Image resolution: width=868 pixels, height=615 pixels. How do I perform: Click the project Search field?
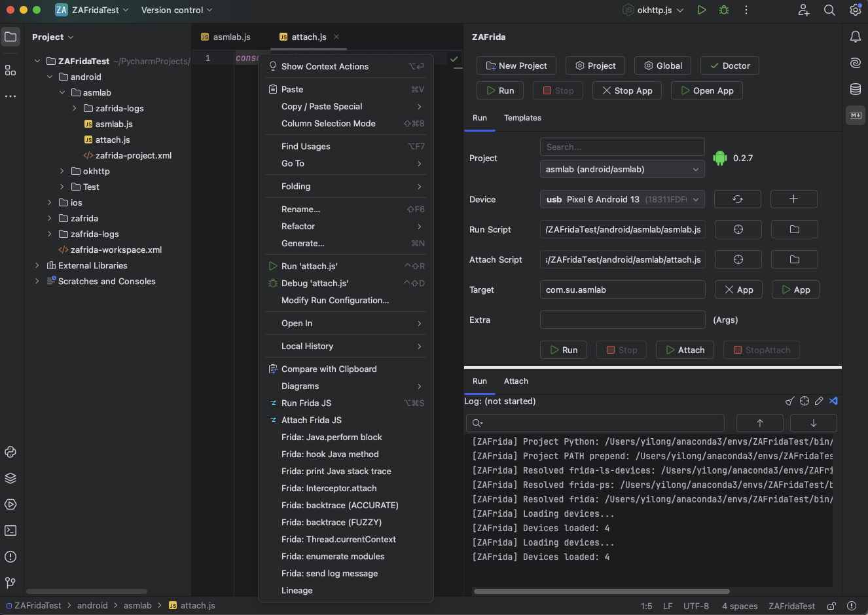pos(623,147)
